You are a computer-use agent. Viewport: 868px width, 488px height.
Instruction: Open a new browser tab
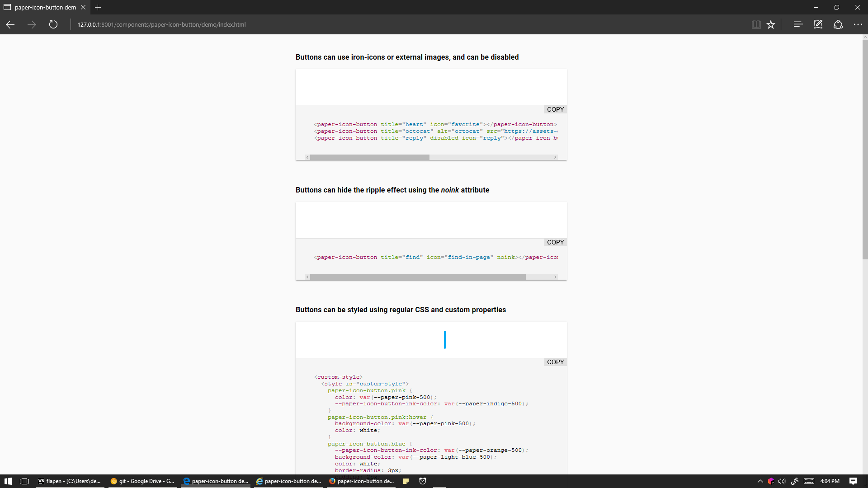tap(98, 7)
